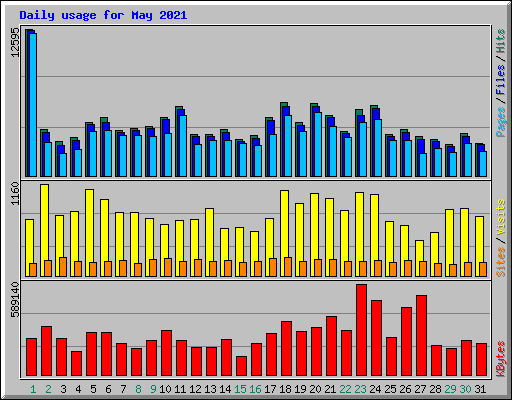The width and height of the screenshot is (512, 400).
Task: Click the 12595 axis value
Action: point(15,42)
